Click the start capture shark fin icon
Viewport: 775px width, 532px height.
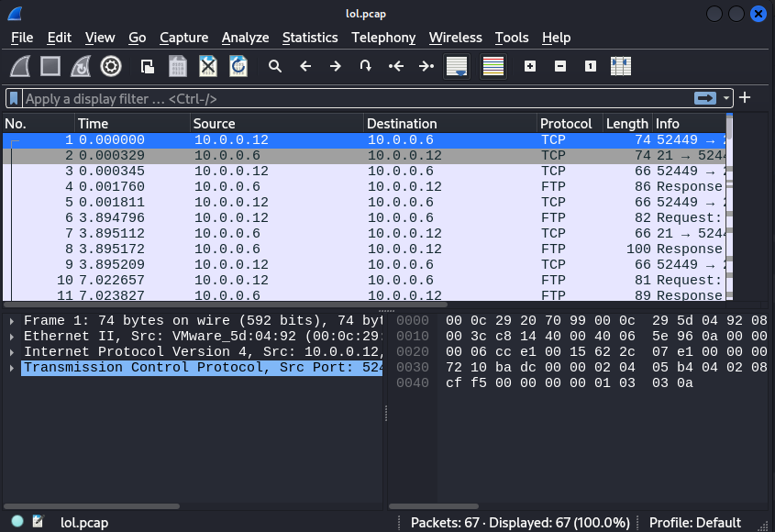pyautogui.click(x=21, y=66)
